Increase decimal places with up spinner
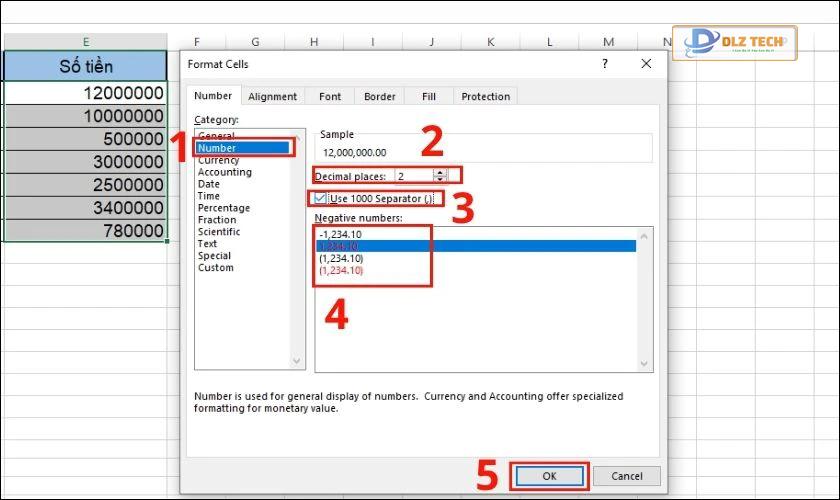Screen dimensions: 840x500 click(440, 173)
